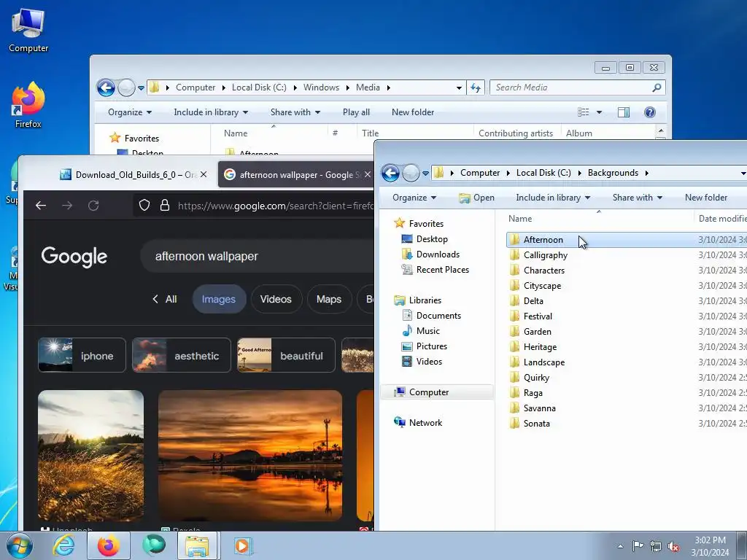Viewport: 747px width, 560px height.
Task: Toggle the preview pane in the Media window
Action: click(624, 112)
